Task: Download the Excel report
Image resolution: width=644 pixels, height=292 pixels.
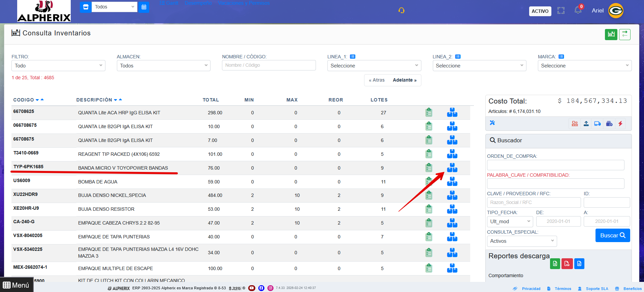Action: 555,264
